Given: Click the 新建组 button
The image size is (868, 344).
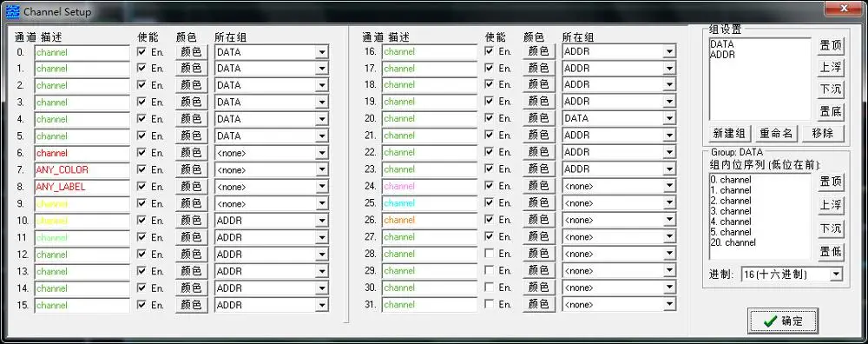Looking at the screenshot, I should pyautogui.click(x=730, y=134).
